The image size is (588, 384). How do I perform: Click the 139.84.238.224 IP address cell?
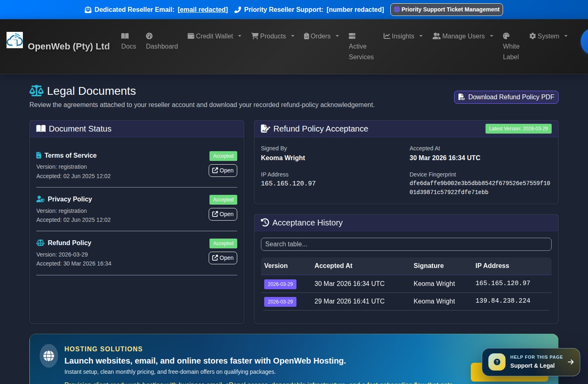coord(503,301)
